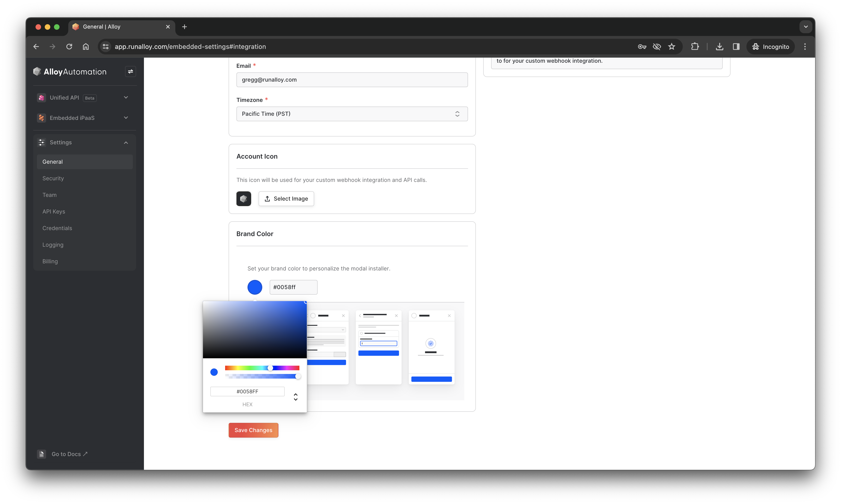Expand the Embedded iPaaS section
Viewport: 841px width, 504px height.
pos(126,118)
